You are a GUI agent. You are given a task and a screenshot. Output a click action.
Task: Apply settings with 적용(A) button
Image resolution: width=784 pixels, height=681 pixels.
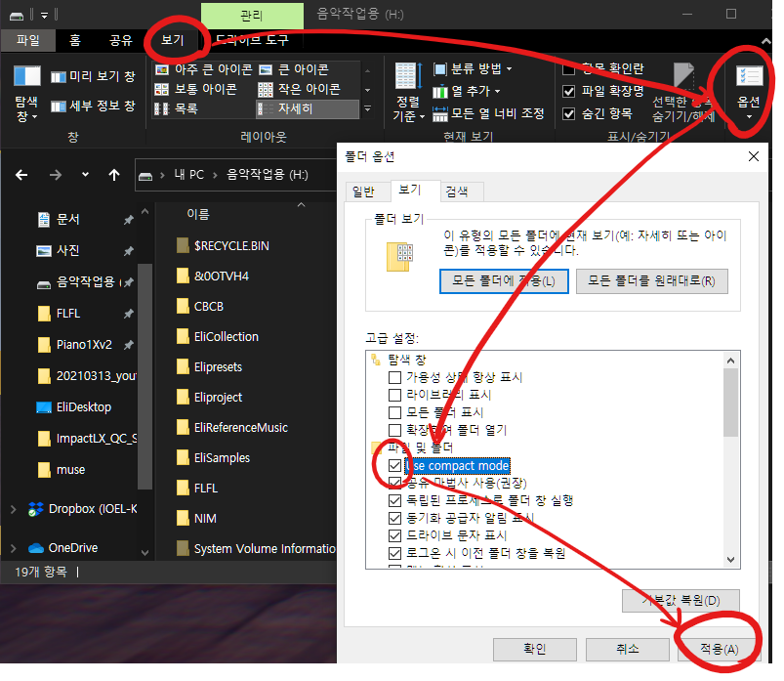click(x=719, y=650)
